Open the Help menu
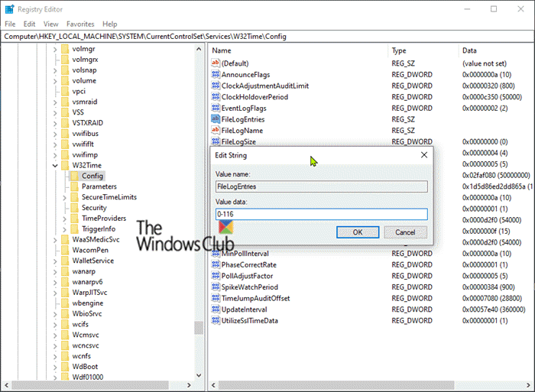The image size is (535, 392). coord(109,24)
